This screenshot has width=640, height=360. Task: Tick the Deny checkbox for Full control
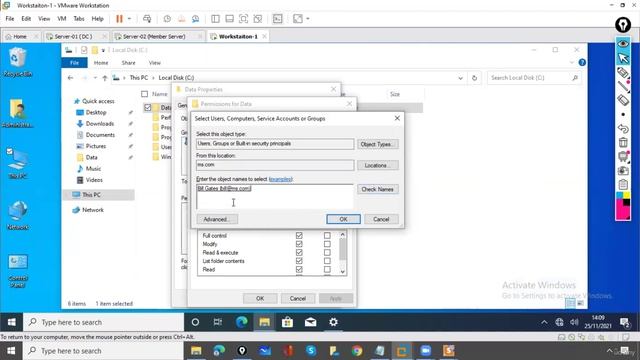point(327,236)
